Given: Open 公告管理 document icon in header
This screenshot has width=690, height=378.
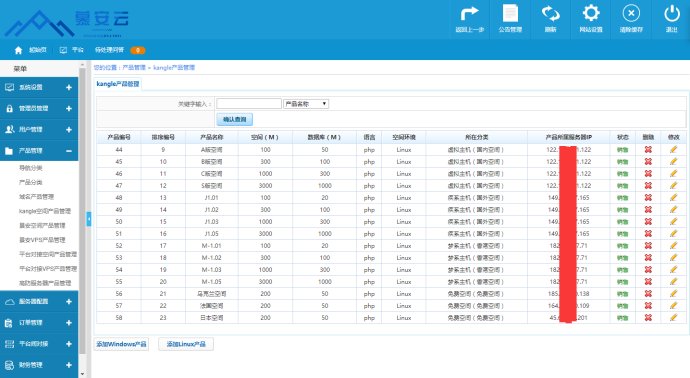Looking at the screenshot, I should [510, 13].
